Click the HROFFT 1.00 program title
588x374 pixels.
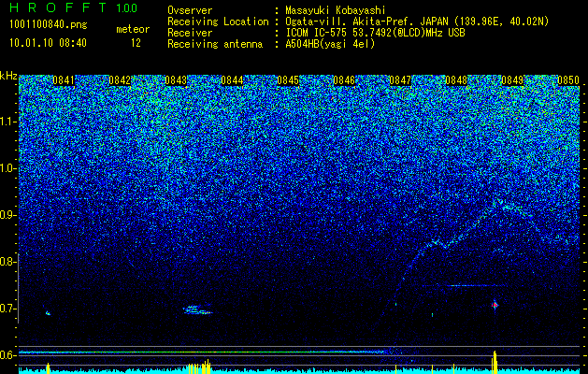[x=74, y=7]
